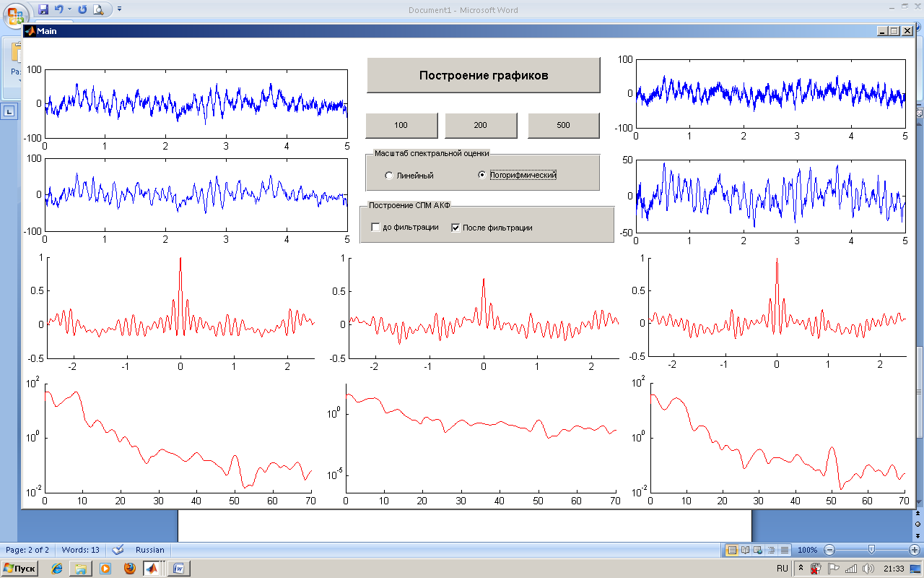
Task: Click the tab selector box left of Word ruler
Action: click(x=11, y=111)
